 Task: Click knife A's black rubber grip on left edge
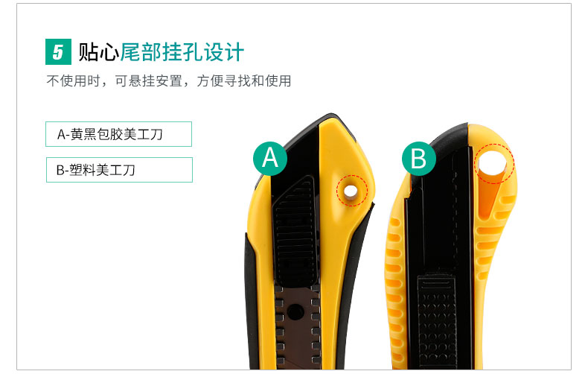point(252,300)
